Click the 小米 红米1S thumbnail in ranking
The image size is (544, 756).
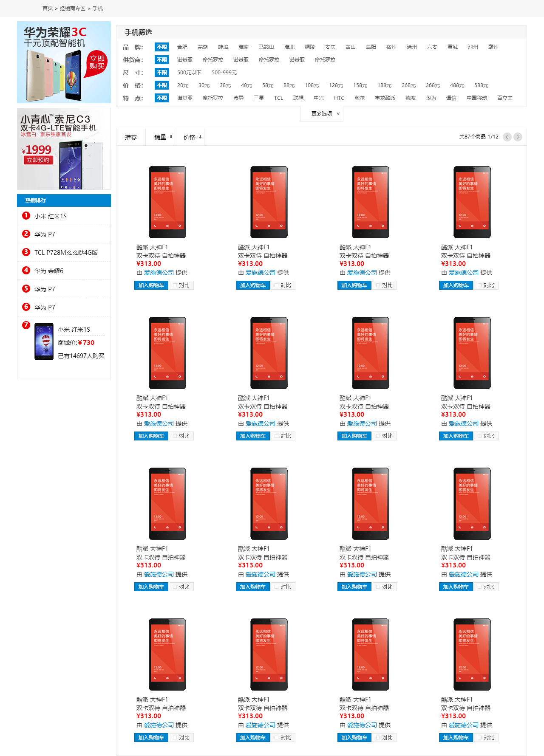click(x=44, y=341)
